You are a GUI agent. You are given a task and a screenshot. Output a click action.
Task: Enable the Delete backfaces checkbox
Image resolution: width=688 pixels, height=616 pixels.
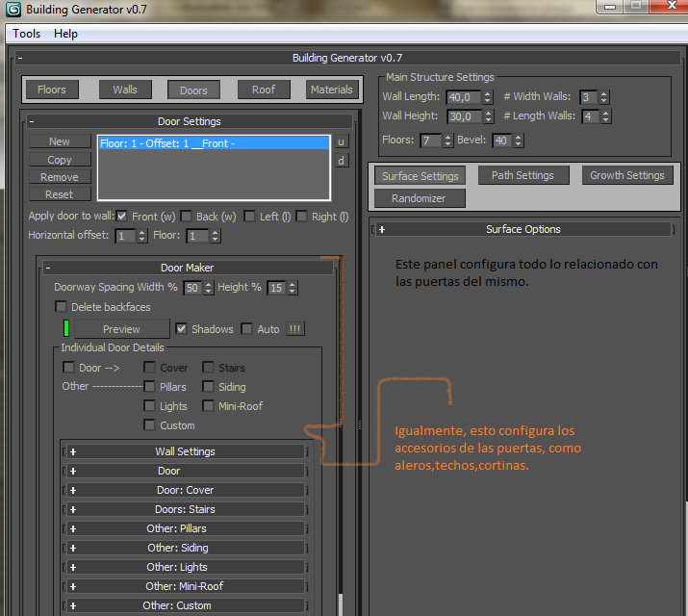click(62, 307)
